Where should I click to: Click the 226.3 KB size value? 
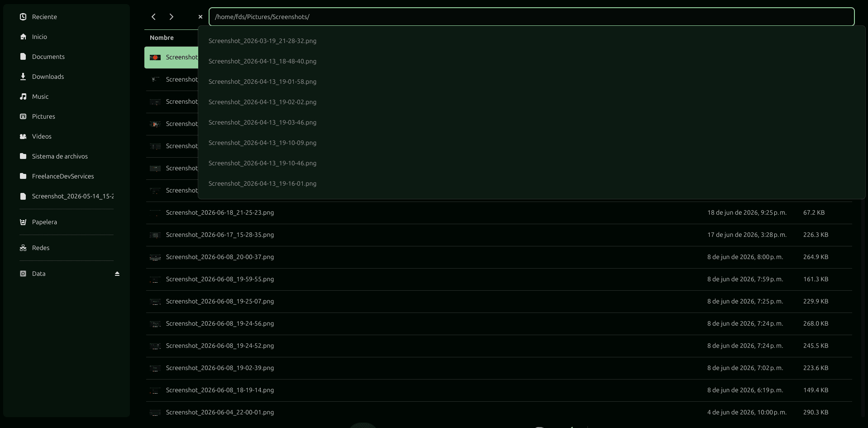tap(816, 235)
